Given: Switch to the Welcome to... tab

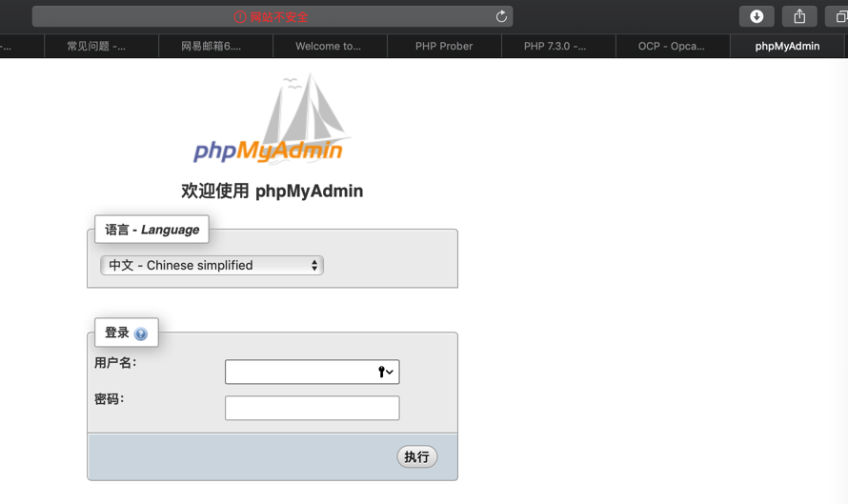Looking at the screenshot, I should 330,46.
